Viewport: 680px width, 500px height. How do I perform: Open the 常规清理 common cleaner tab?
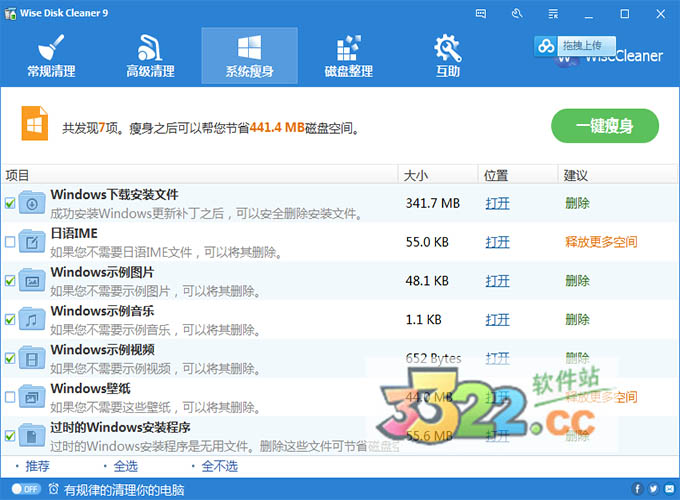(x=51, y=56)
